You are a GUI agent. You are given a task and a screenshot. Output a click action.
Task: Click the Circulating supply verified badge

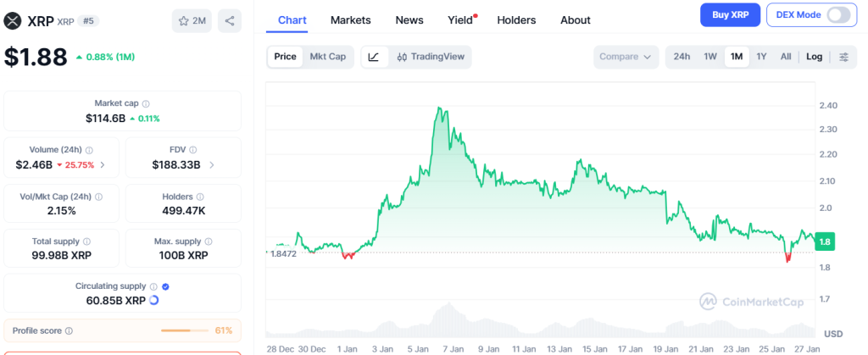click(x=165, y=286)
